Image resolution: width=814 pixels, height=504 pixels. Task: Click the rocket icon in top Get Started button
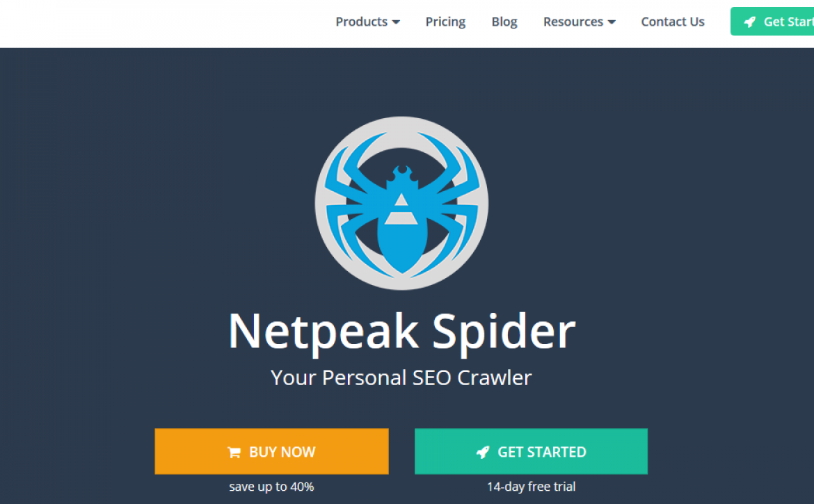tap(749, 22)
